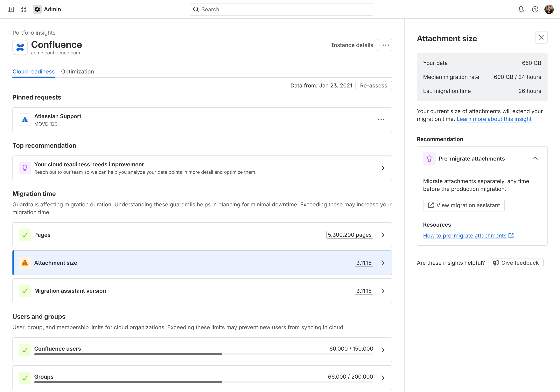The image size is (560, 392).
Task: Click the Admin gear icon
Action: 37,9
